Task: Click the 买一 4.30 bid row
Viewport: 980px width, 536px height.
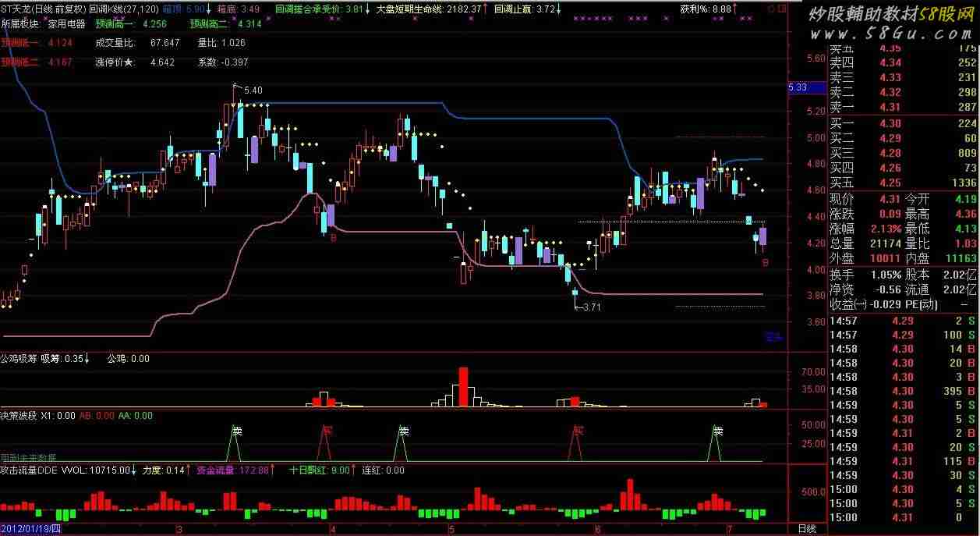Action: pos(903,123)
